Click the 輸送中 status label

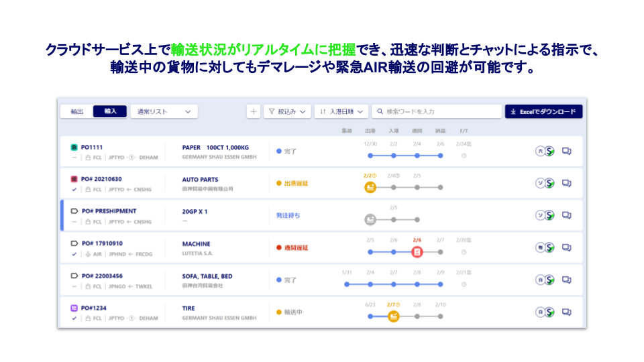(293, 312)
